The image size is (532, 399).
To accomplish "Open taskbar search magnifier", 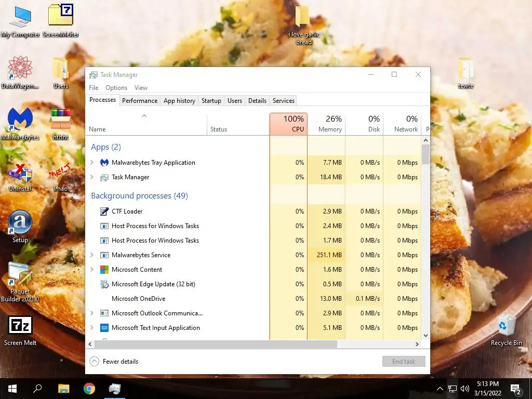I will click(37, 388).
